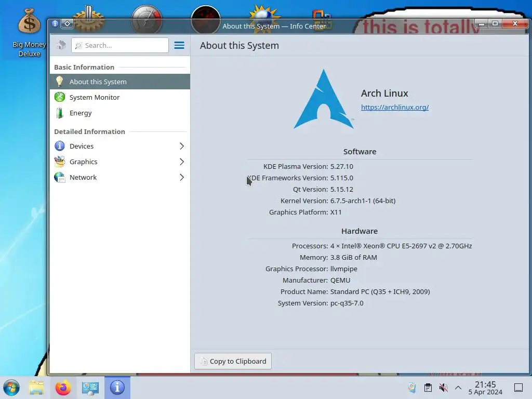
Task: Click the home icon beside the search box
Action: [x=61, y=45]
